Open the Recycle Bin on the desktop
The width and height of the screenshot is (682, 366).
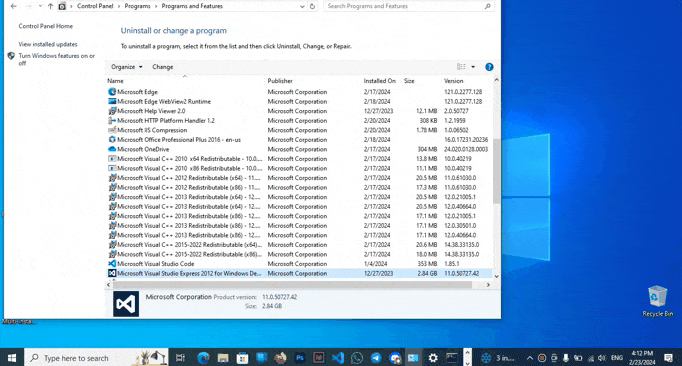point(657,301)
